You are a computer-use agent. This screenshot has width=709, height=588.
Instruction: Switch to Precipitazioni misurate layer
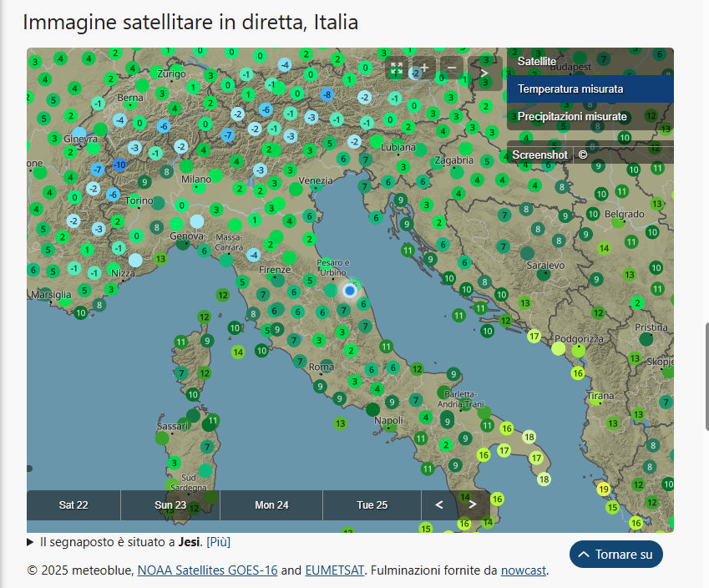572,116
